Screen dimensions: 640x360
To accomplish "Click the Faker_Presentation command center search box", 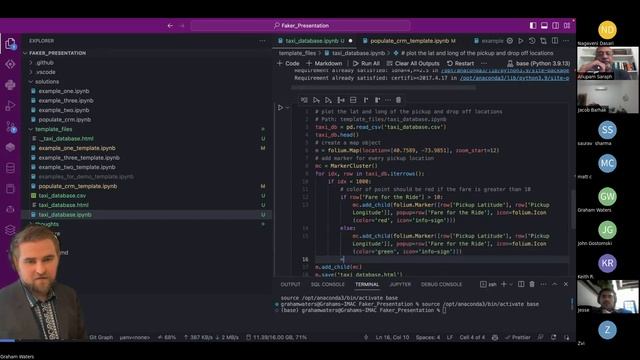I will pos(300,26).
